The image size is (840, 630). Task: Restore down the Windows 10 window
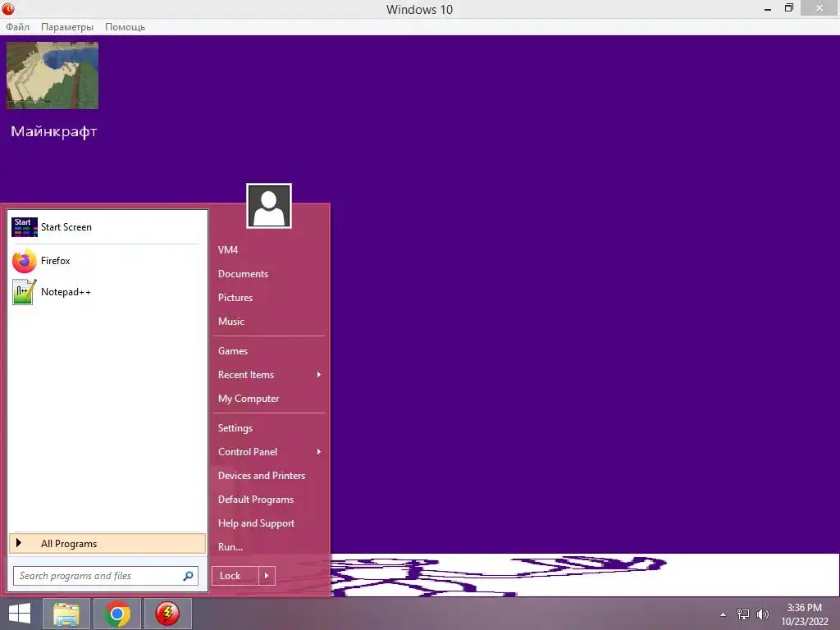788,8
